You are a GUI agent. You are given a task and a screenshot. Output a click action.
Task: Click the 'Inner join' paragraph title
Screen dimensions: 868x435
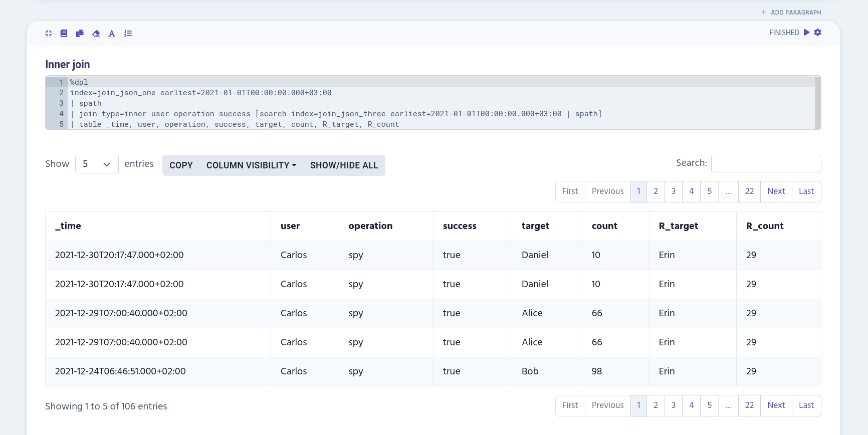(x=68, y=64)
